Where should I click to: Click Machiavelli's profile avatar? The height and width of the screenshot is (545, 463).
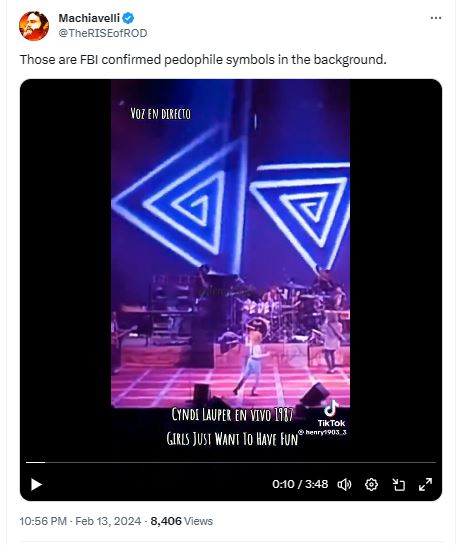point(34,26)
